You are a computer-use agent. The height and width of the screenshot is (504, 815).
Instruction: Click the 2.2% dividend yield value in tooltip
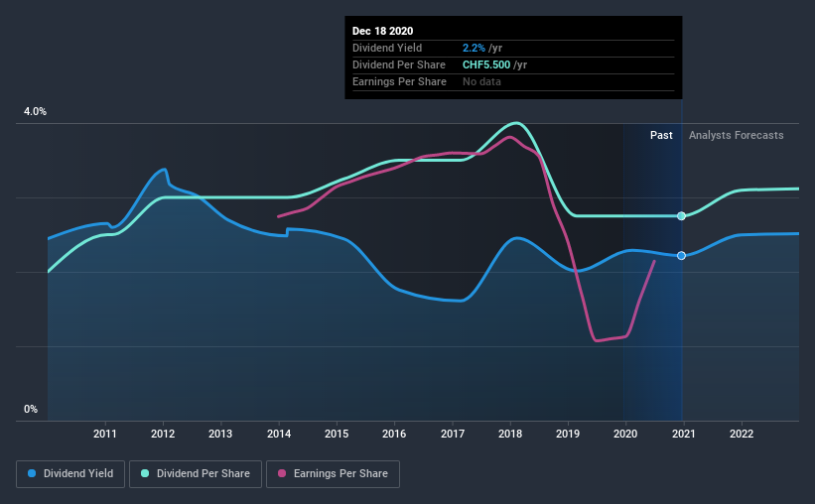point(474,48)
